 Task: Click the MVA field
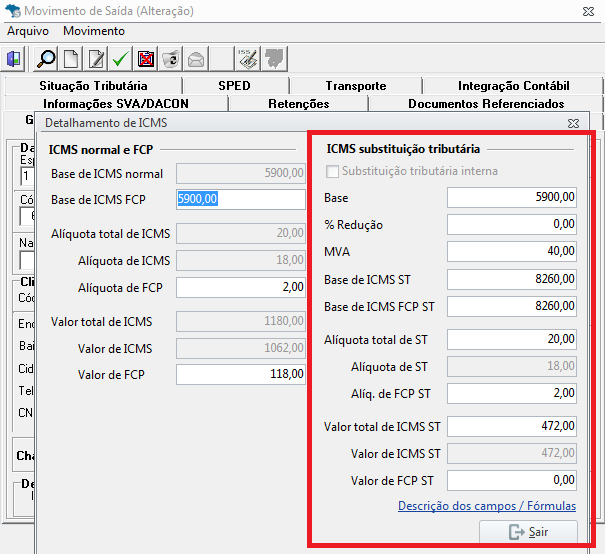click(x=512, y=252)
